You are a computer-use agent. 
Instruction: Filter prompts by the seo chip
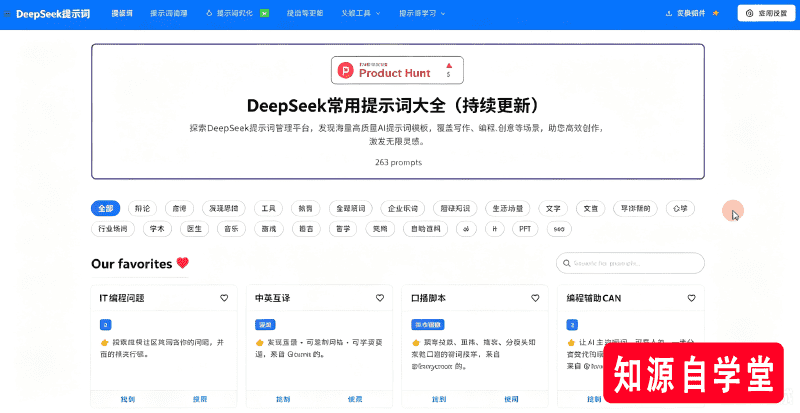click(559, 229)
